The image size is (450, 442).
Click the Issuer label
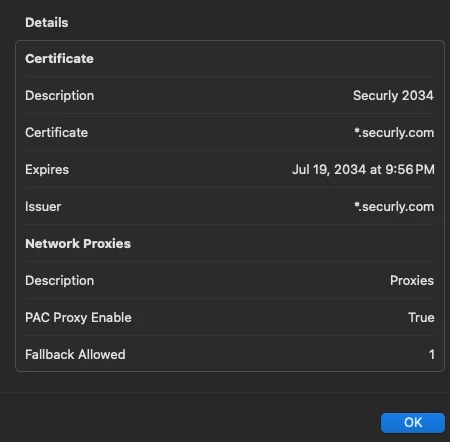pyautogui.click(x=43, y=207)
